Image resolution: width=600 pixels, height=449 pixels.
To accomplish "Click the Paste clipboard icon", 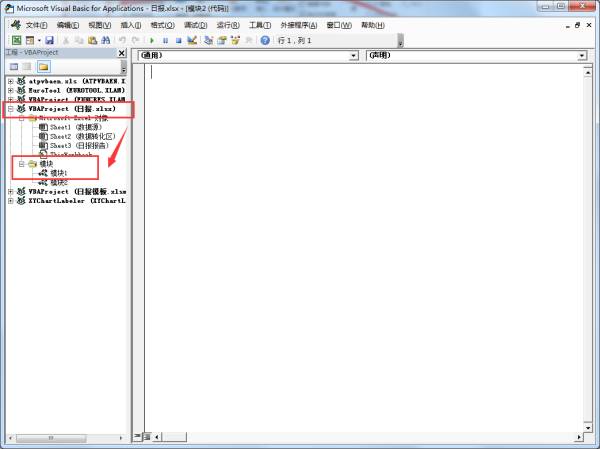I will point(92,40).
